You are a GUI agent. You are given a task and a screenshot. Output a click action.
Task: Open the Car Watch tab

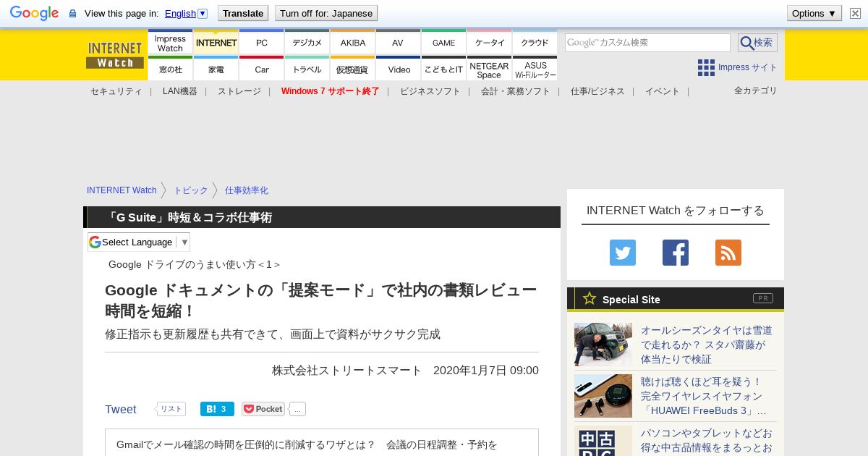(x=261, y=69)
